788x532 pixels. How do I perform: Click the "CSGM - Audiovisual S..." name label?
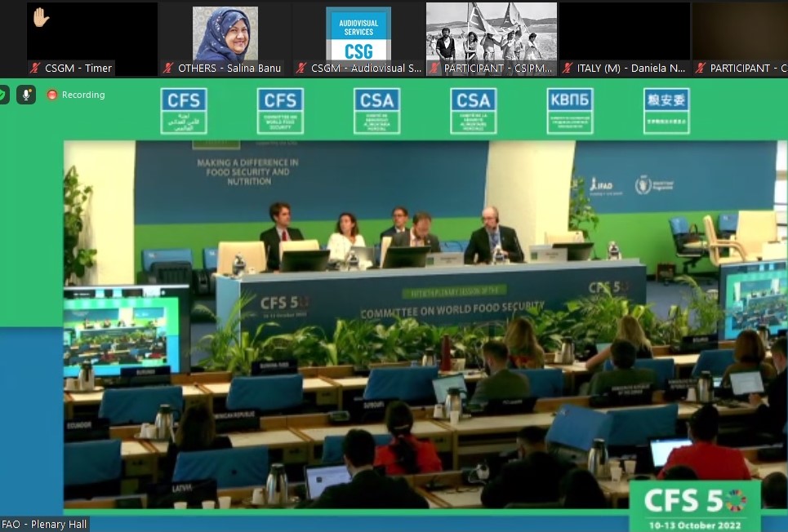click(367, 69)
